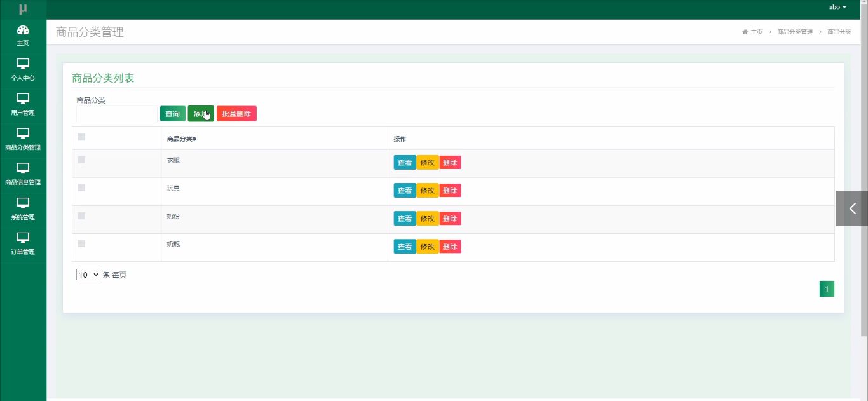Focus the 商品分类 search input field
The image size is (868, 401).
click(x=116, y=114)
